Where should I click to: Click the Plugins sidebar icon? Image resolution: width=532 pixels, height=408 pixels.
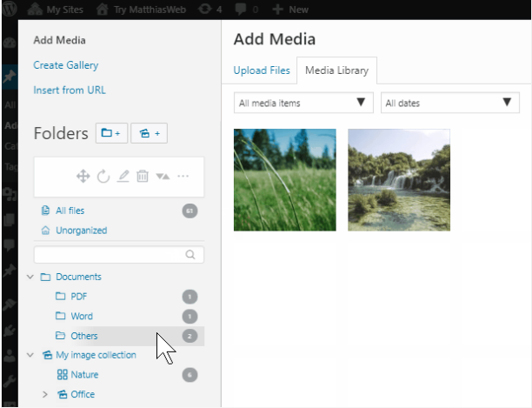pyautogui.click(x=10, y=331)
